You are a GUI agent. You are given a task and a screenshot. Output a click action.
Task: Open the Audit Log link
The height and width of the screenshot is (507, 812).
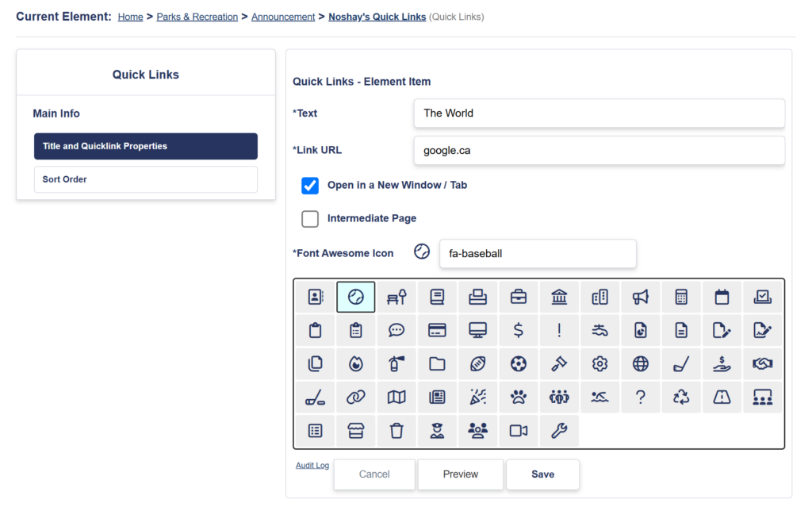(312, 466)
